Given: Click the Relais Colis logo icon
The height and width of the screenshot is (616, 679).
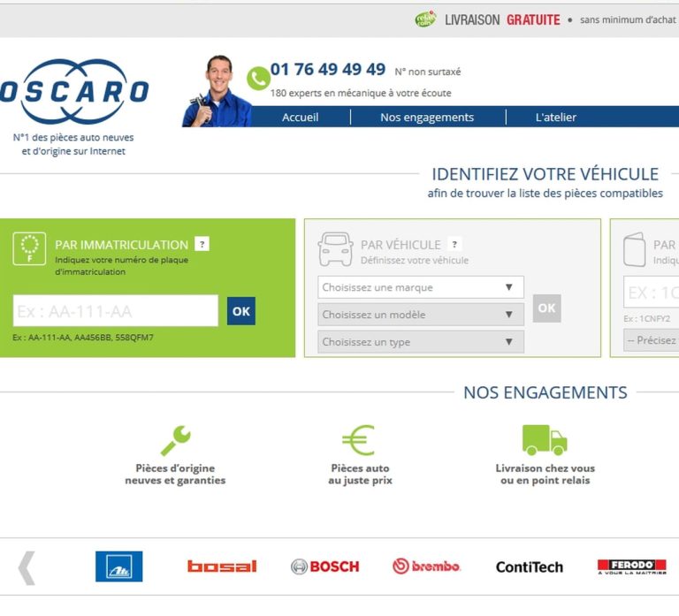Looking at the screenshot, I should tap(425, 19).
